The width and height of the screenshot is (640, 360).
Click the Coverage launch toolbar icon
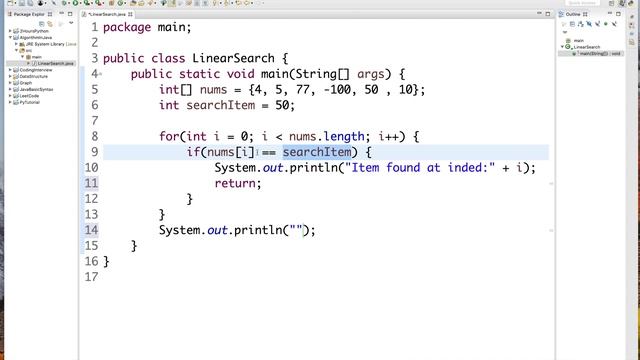point(87,3)
